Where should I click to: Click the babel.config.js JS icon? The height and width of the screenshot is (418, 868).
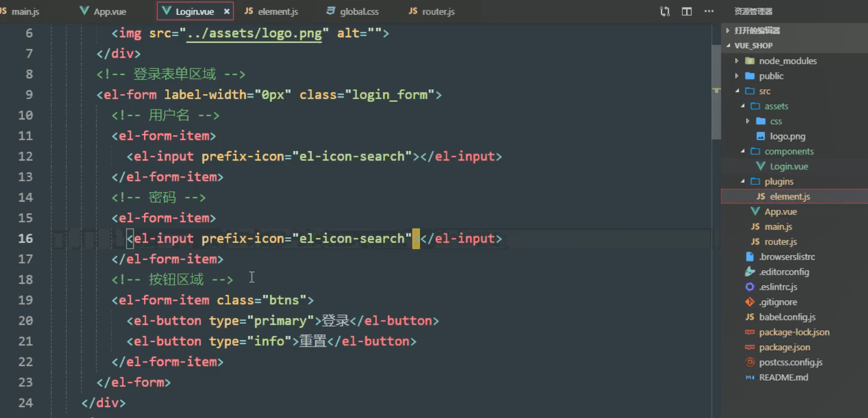click(750, 317)
